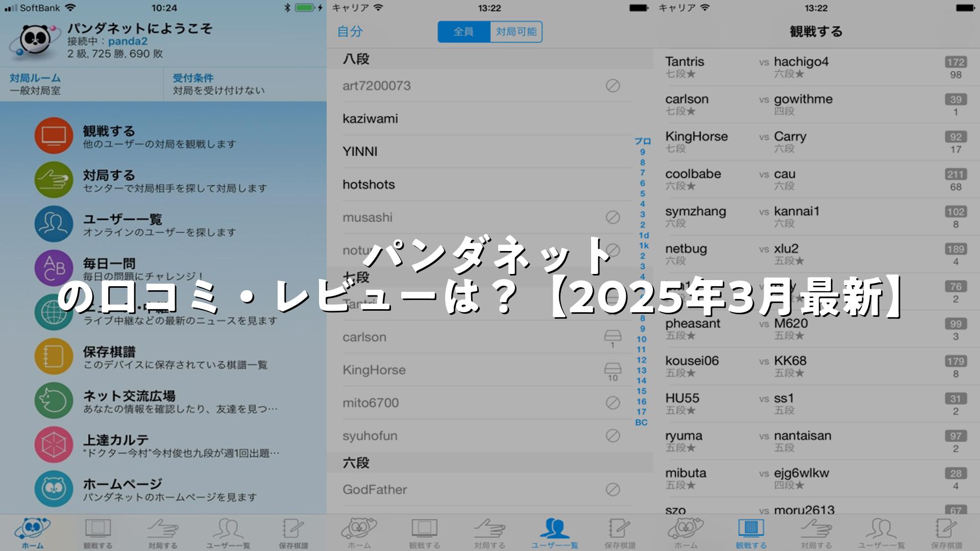This screenshot has height=551, width=980.
Task: Jump to プロ in rank index
Action: tap(643, 141)
